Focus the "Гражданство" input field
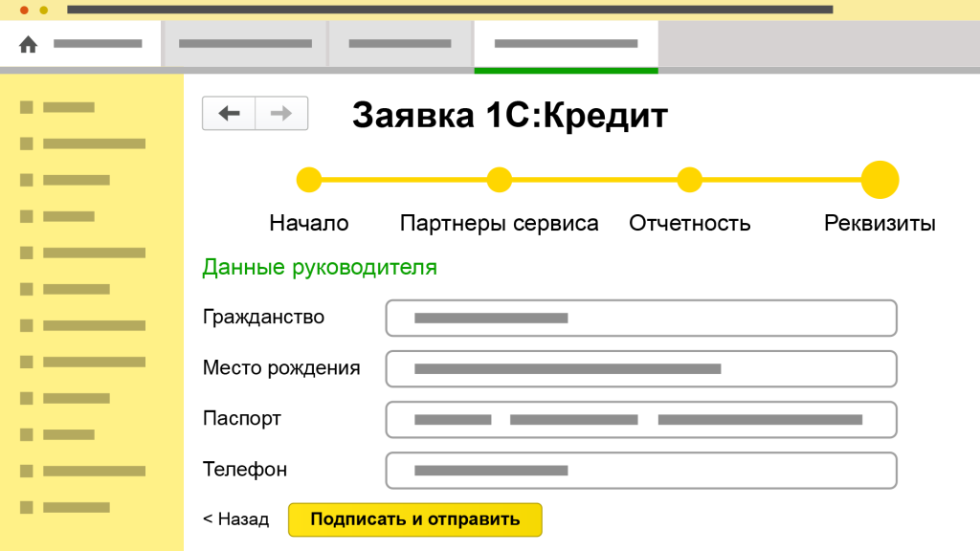Screen dimensions: 980x551 click(640, 318)
